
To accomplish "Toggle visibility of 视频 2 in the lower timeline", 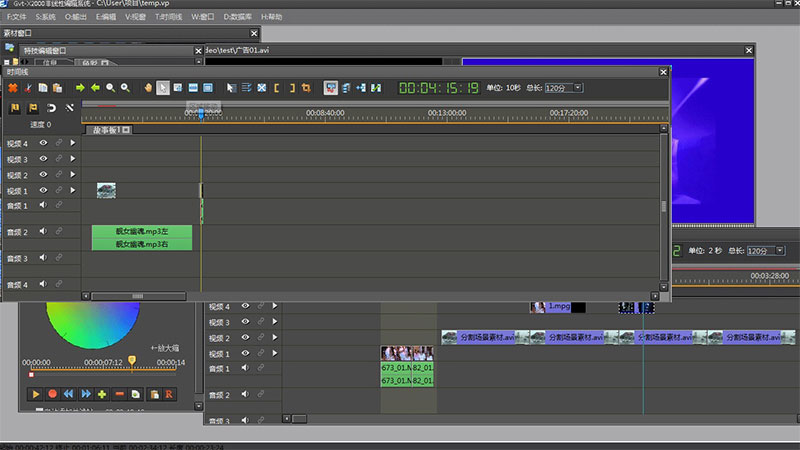I will pyautogui.click(x=245, y=338).
